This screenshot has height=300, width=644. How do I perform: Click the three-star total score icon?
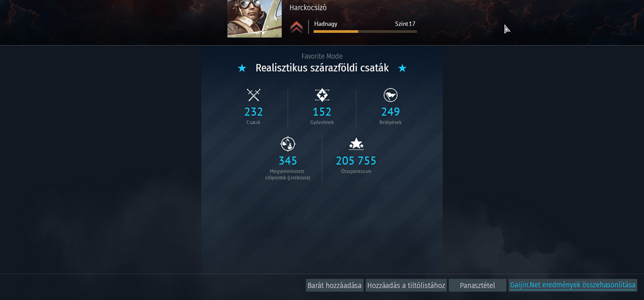click(x=356, y=144)
